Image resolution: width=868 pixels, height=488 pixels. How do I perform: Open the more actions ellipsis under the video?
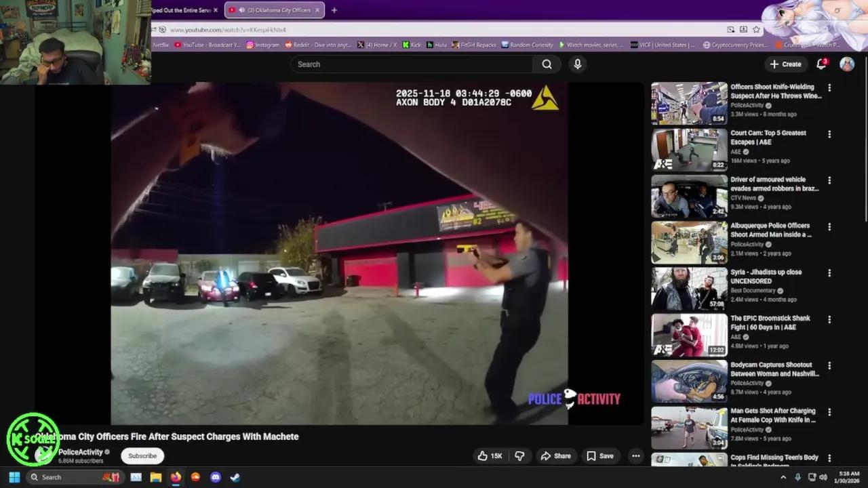[635, 456]
